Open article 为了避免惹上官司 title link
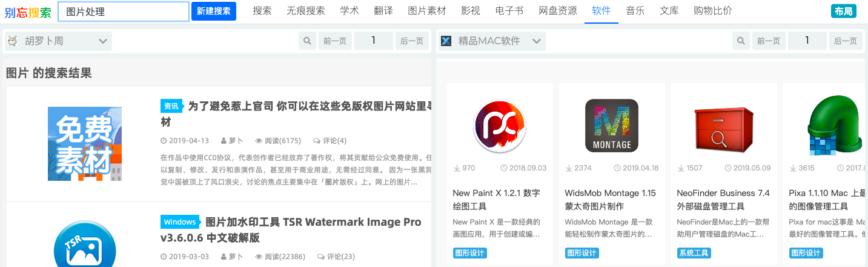This screenshot has height=267, width=868. [296, 114]
